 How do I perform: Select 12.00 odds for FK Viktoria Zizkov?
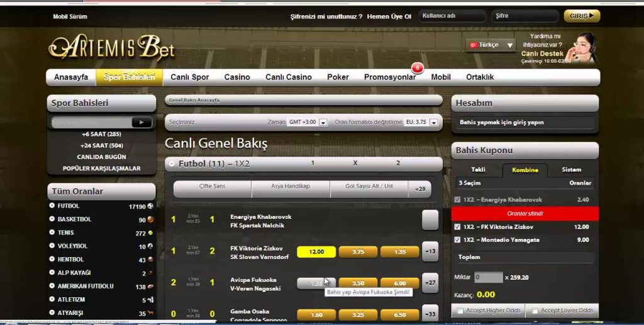point(316,252)
